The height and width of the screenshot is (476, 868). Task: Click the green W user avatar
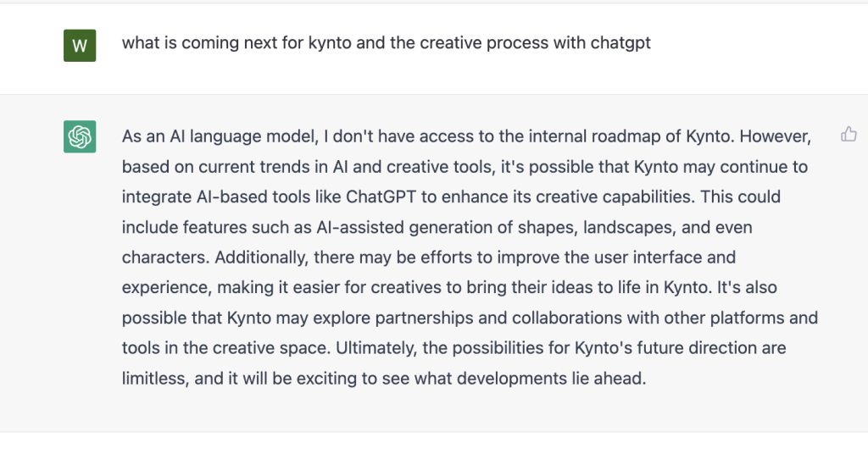80,46
